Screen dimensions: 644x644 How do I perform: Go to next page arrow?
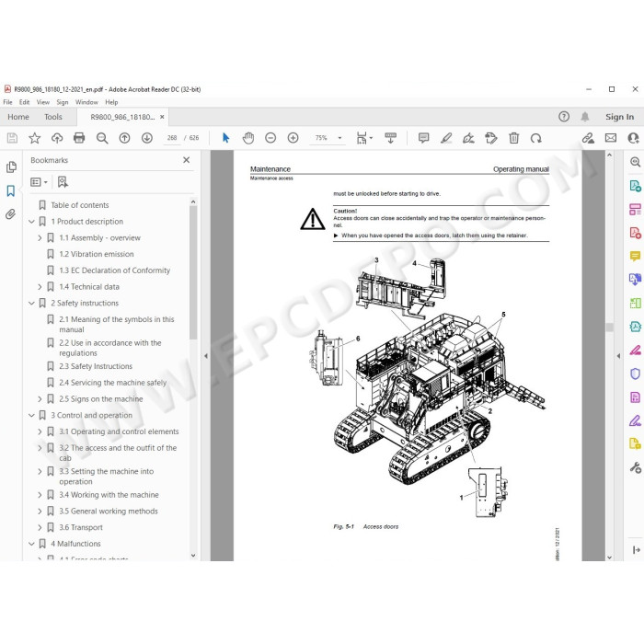pyautogui.click(x=147, y=138)
